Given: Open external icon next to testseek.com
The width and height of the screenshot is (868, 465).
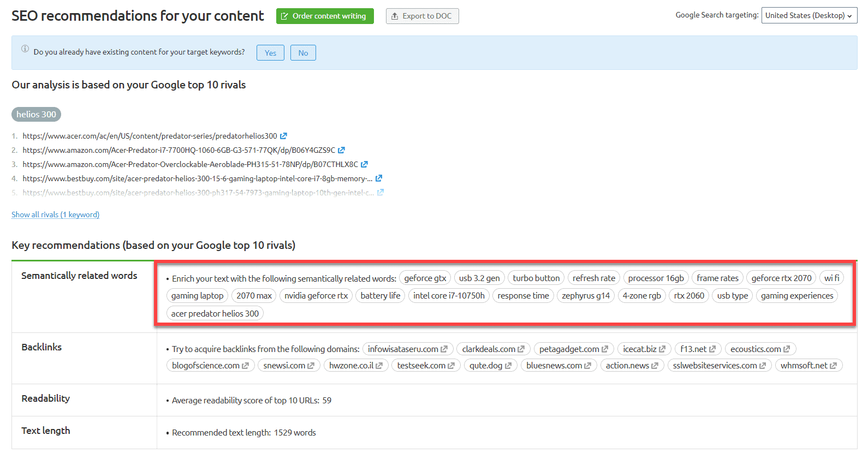Looking at the screenshot, I should click(x=451, y=366).
